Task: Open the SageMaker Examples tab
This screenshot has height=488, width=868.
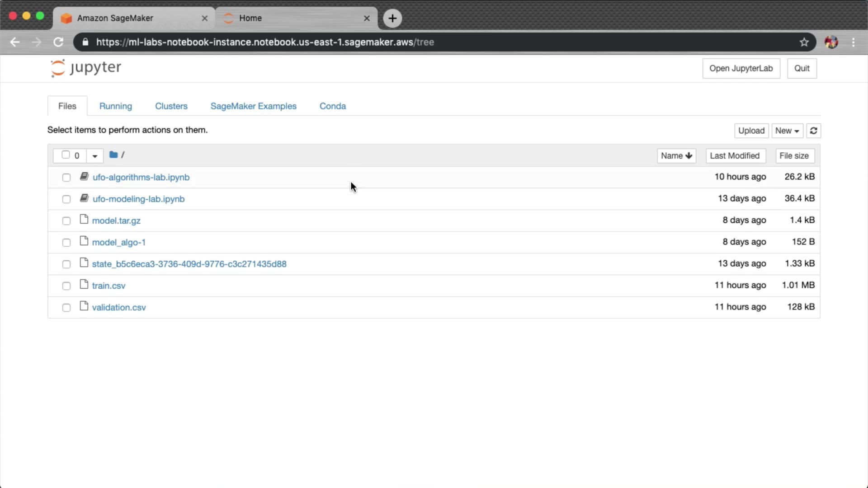Action: [x=253, y=106]
